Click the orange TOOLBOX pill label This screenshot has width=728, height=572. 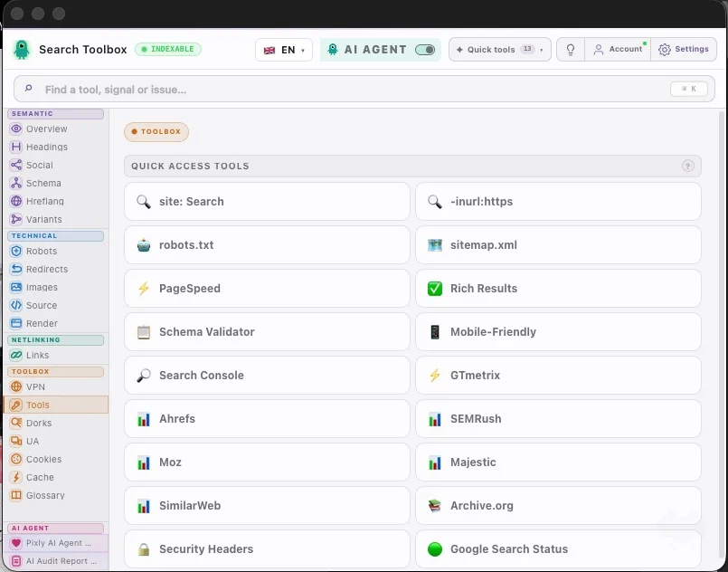[156, 131]
